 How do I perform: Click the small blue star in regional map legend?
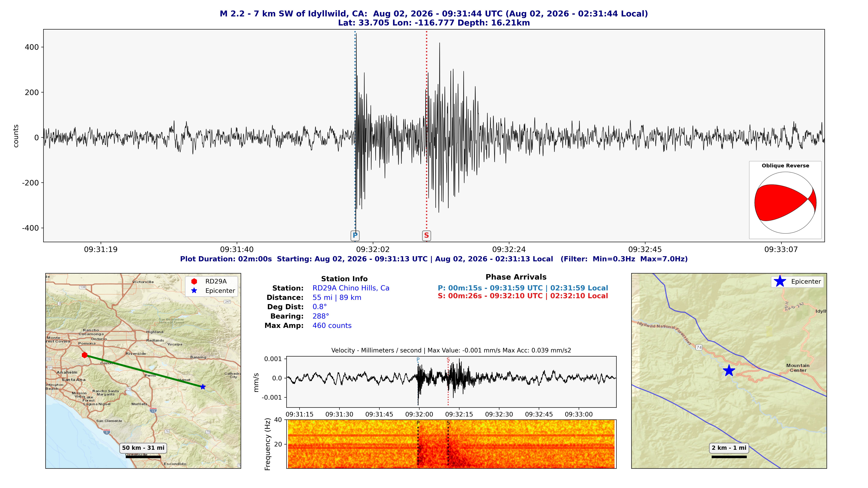click(x=194, y=291)
